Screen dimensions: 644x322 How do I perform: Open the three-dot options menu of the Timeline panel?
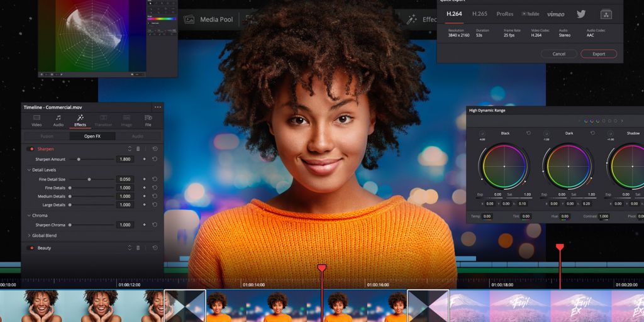(x=158, y=107)
